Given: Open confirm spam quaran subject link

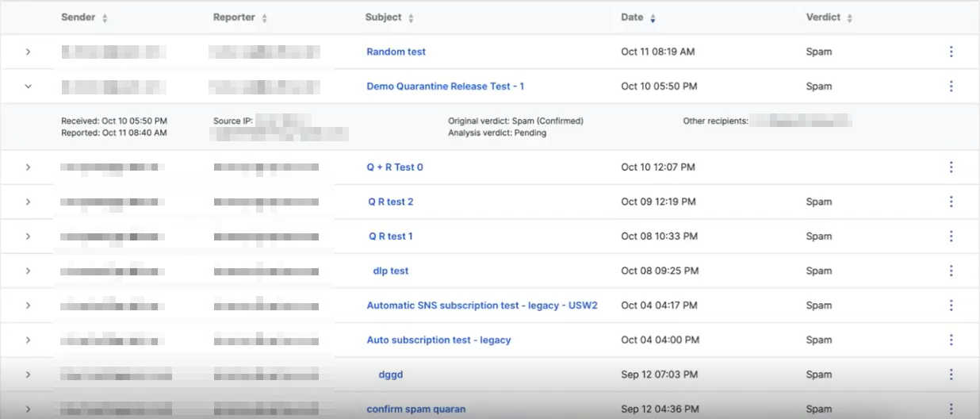Looking at the screenshot, I should click(415, 409).
